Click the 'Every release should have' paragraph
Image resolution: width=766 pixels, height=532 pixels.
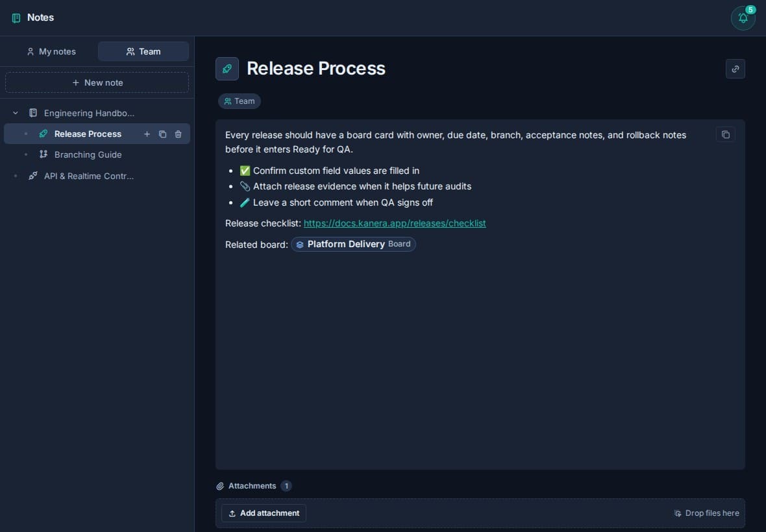pyautogui.click(x=456, y=142)
